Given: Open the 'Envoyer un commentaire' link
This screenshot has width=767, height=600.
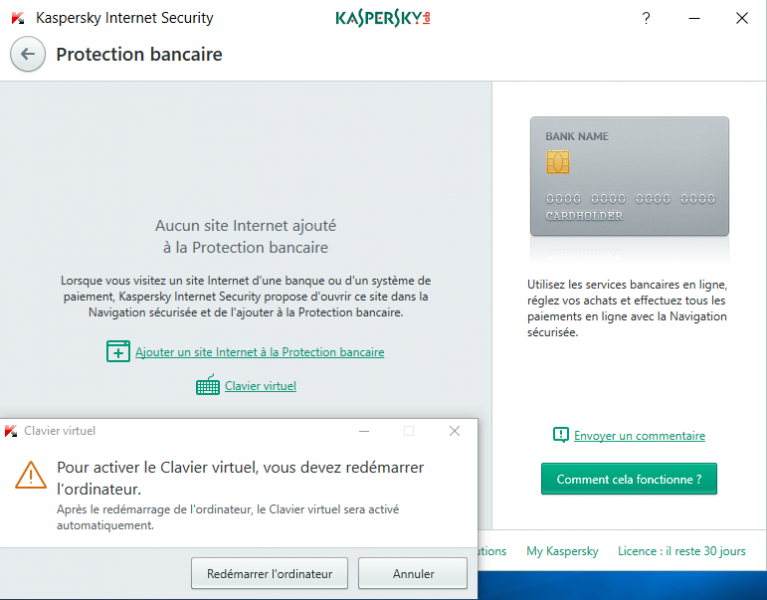Looking at the screenshot, I should [639, 436].
